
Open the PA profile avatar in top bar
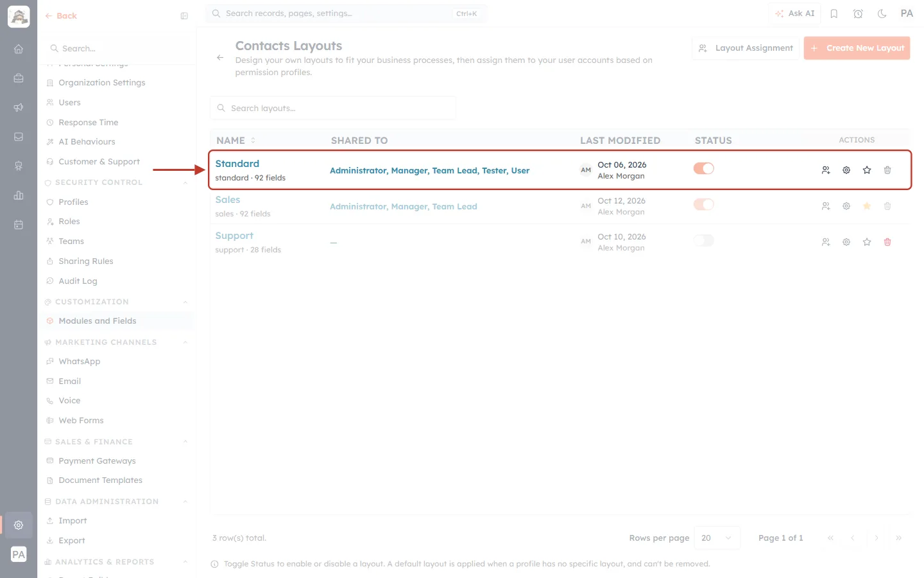[907, 13]
